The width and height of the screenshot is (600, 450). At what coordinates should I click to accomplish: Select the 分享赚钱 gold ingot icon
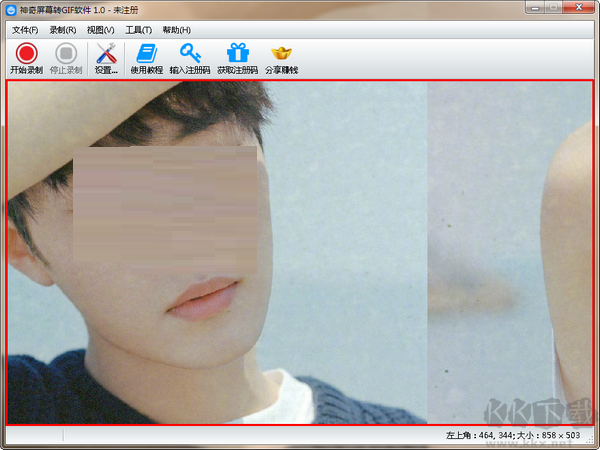point(281,54)
